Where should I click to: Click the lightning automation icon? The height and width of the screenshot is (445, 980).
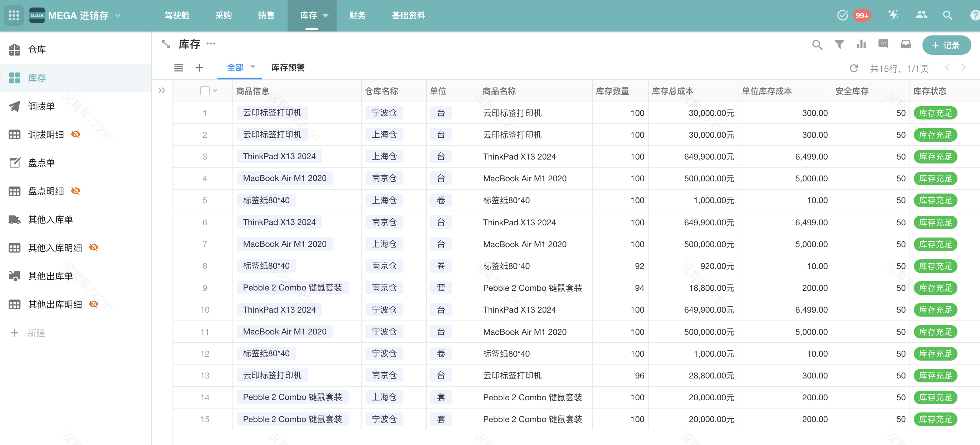click(x=893, y=15)
